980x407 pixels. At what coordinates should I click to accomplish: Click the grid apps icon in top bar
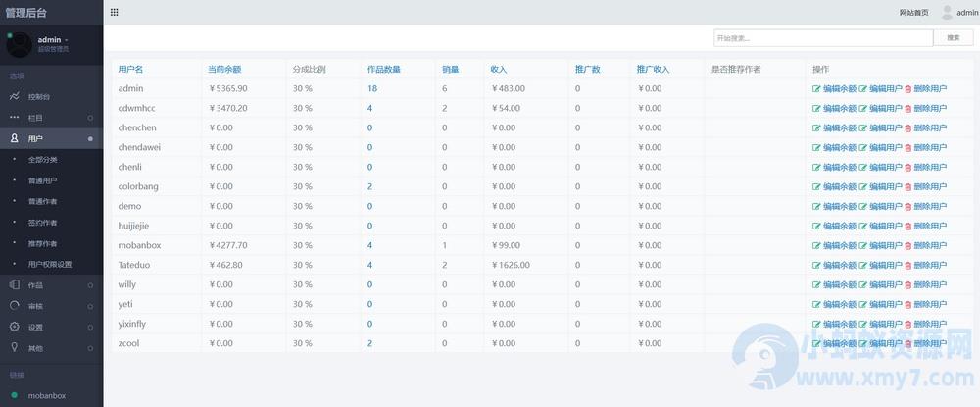coord(114,12)
